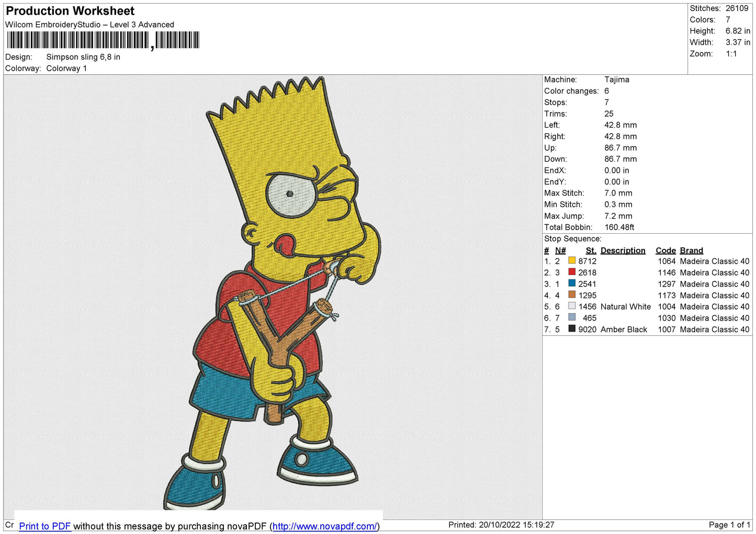
Task: Click the Stops value 7
Action: point(607,103)
